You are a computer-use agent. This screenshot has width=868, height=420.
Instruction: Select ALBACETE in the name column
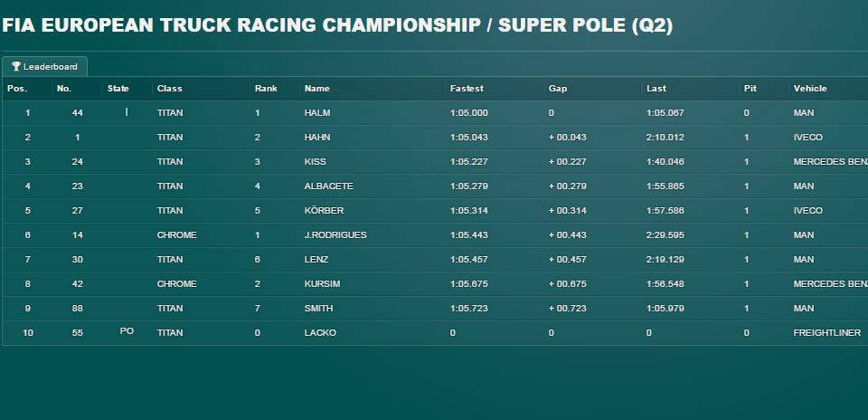[x=329, y=186]
